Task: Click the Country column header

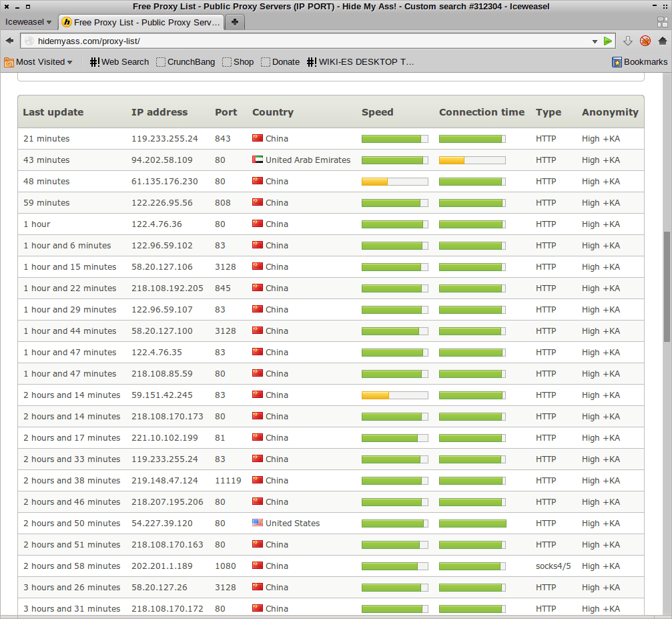Action: (x=273, y=112)
